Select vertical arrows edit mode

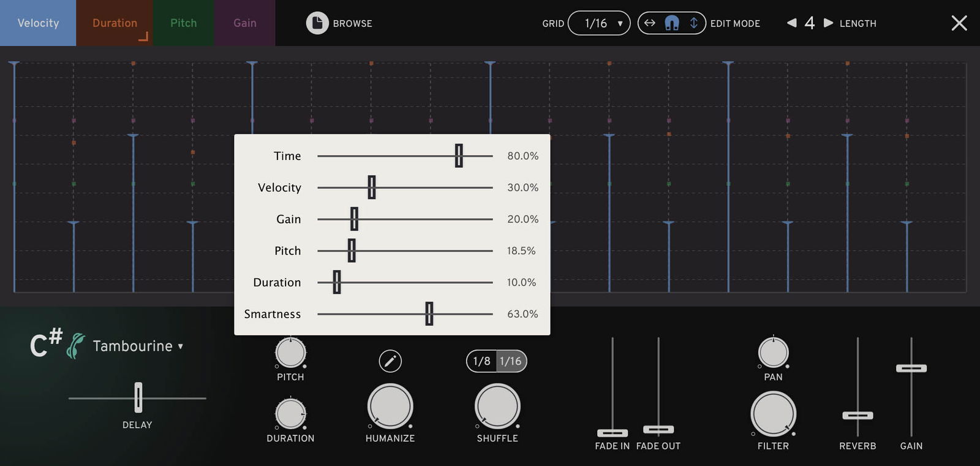click(694, 23)
